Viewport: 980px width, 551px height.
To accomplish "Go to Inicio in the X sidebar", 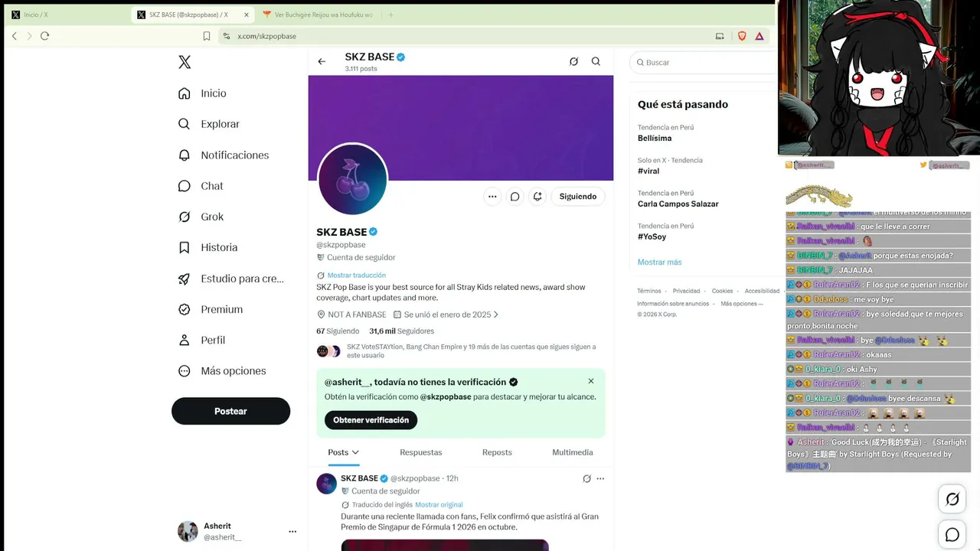I will 202,93.
